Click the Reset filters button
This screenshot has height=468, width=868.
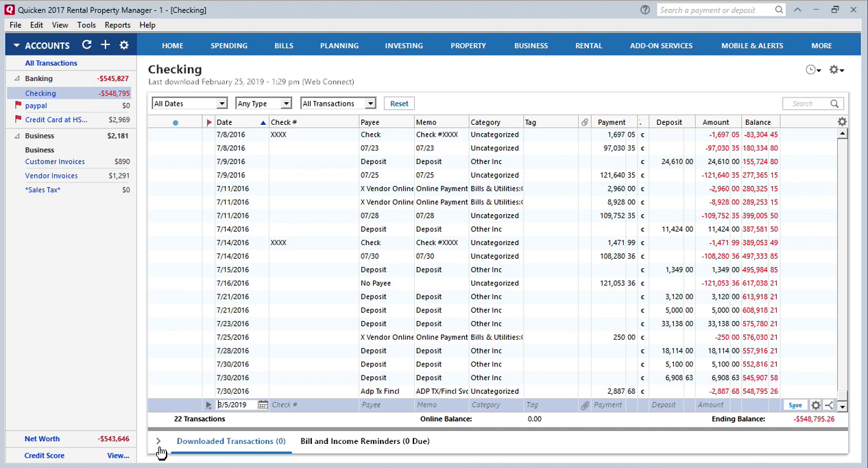point(399,104)
